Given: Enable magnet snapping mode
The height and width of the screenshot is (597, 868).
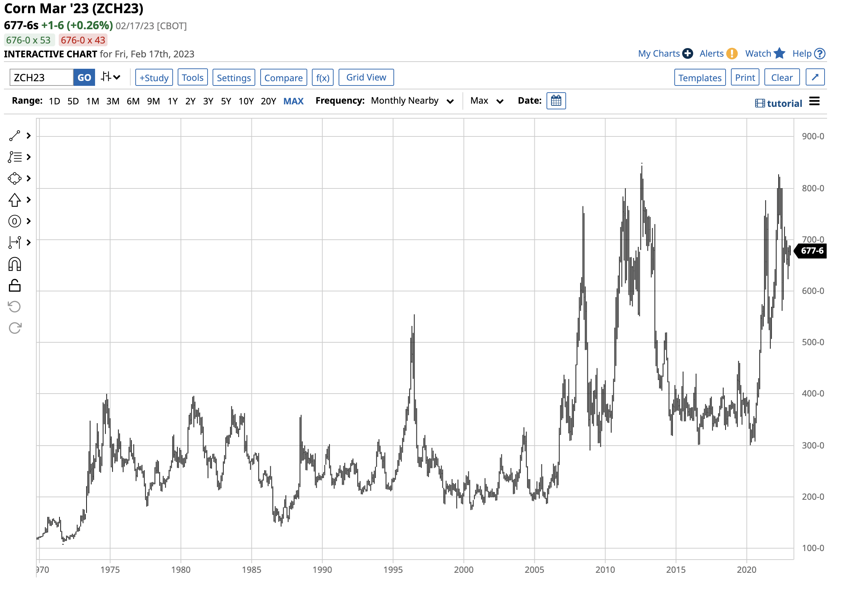Looking at the screenshot, I should tap(15, 264).
